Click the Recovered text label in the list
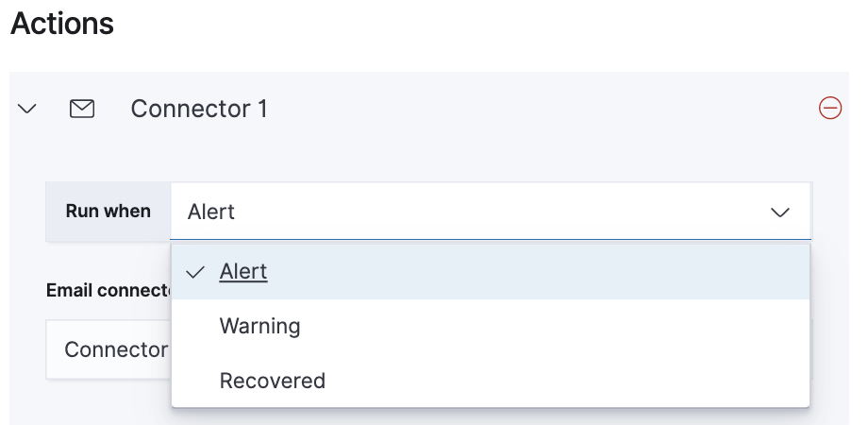This screenshot has height=425, width=868. tap(272, 381)
